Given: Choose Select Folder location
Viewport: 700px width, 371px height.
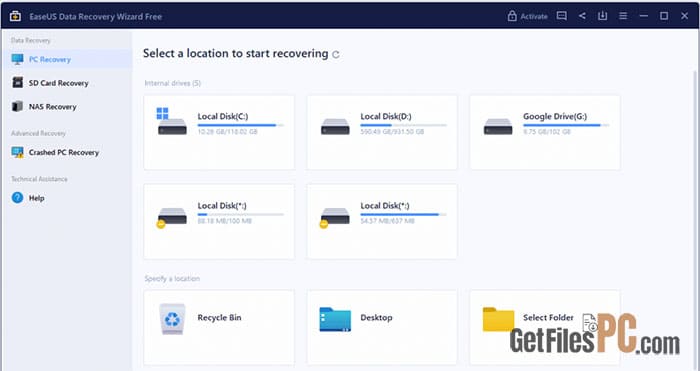Looking at the screenshot, I should click(545, 327).
